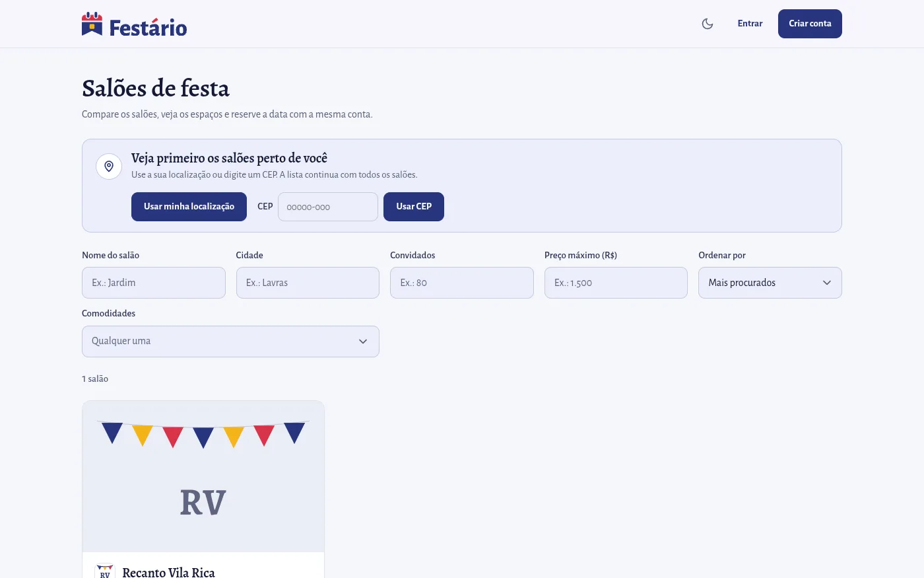924x578 pixels.
Task: Click the location pin icon
Action: 109,166
